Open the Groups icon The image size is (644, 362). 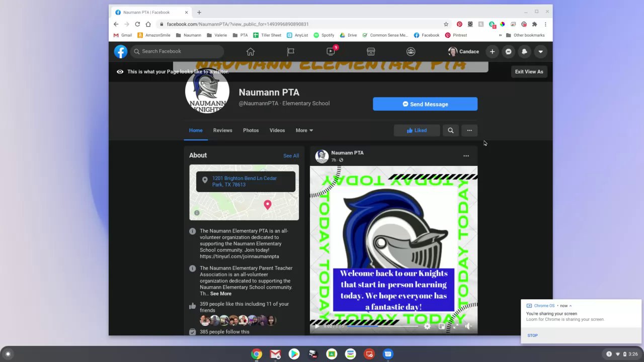pos(411,51)
